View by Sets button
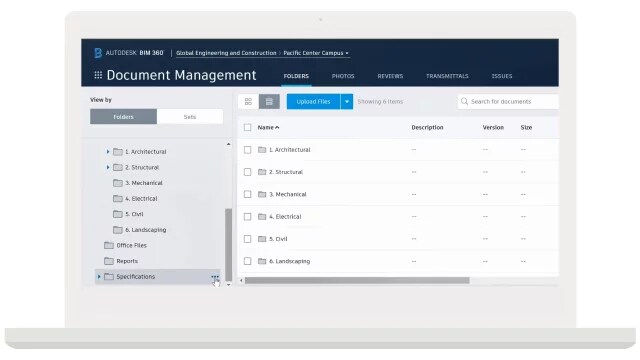The image size is (640, 360). point(190,117)
